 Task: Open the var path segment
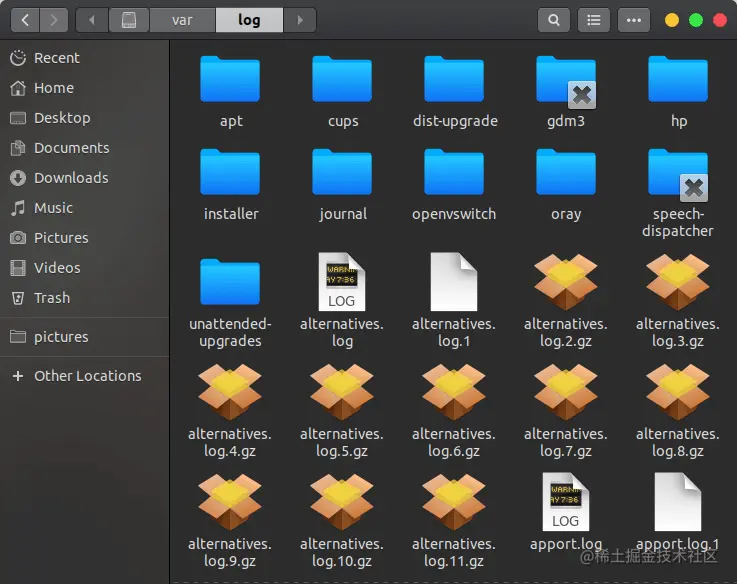click(x=182, y=20)
